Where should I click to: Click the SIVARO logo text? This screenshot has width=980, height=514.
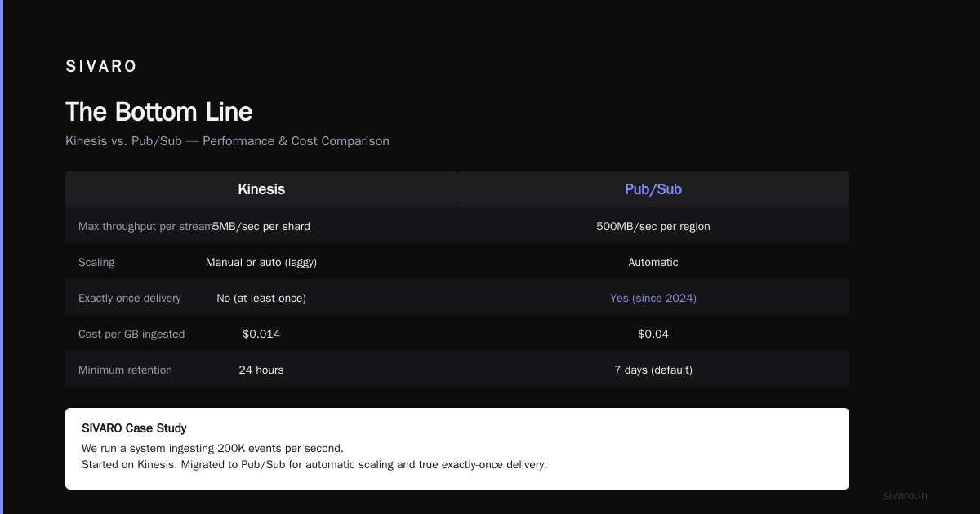101,67
